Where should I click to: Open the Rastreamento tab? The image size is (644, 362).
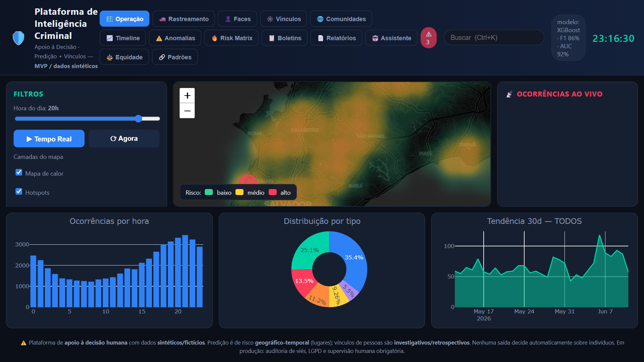[x=184, y=19]
